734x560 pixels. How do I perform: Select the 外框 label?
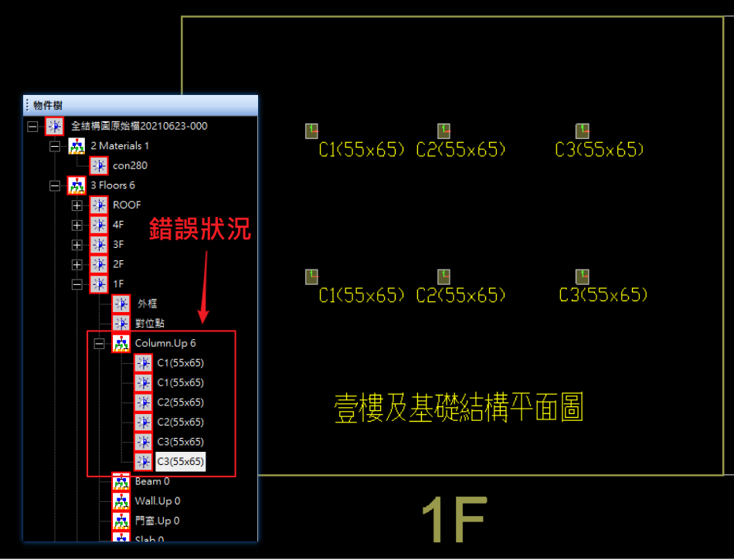(147, 304)
